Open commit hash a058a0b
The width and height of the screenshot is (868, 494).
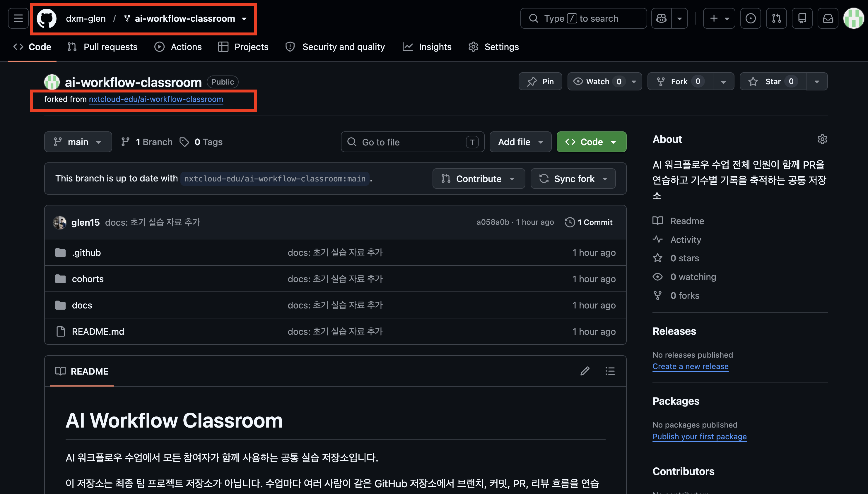pos(493,222)
